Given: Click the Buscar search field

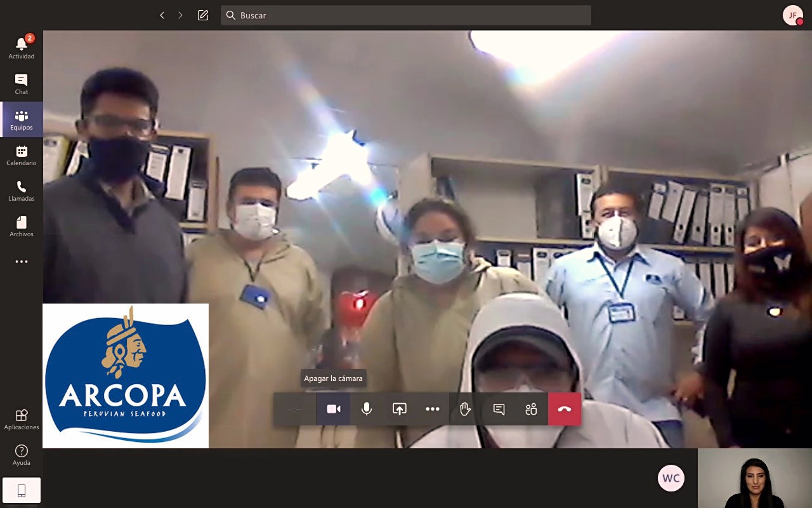Looking at the screenshot, I should [406, 15].
